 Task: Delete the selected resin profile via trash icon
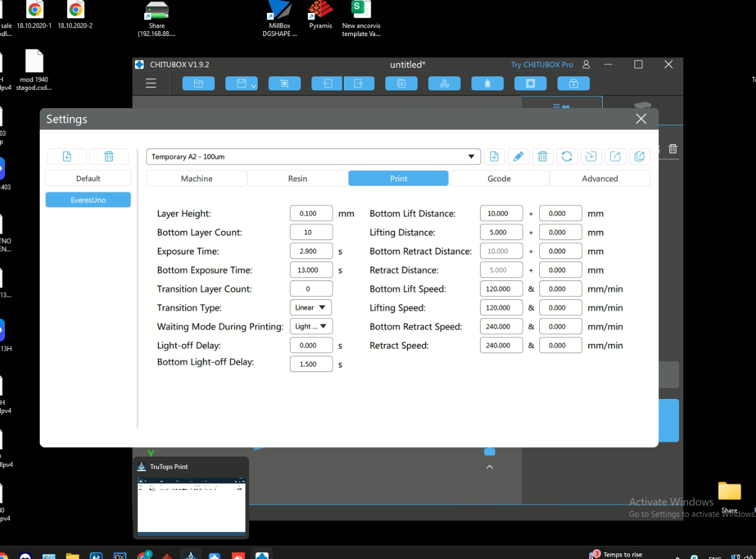(542, 157)
